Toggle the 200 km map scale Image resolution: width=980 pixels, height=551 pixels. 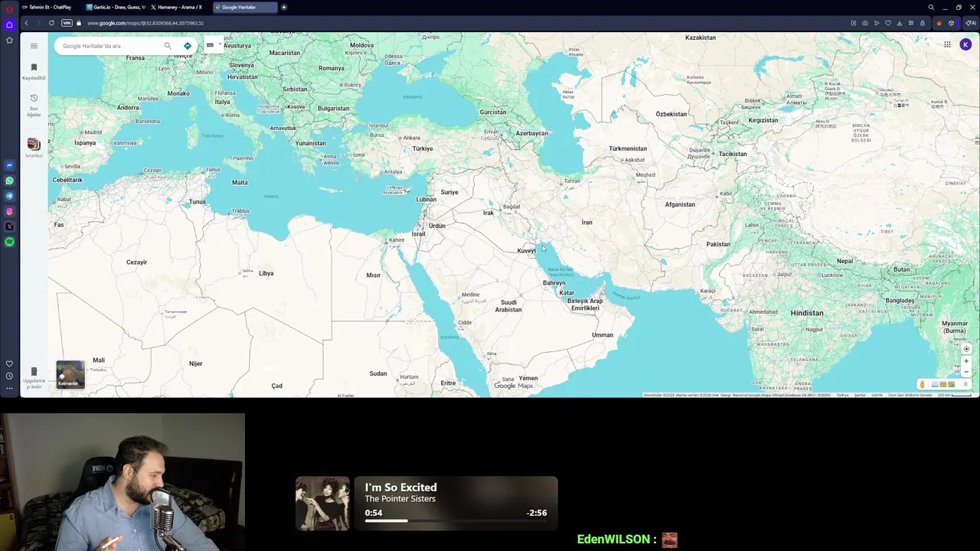tap(955, 395)
